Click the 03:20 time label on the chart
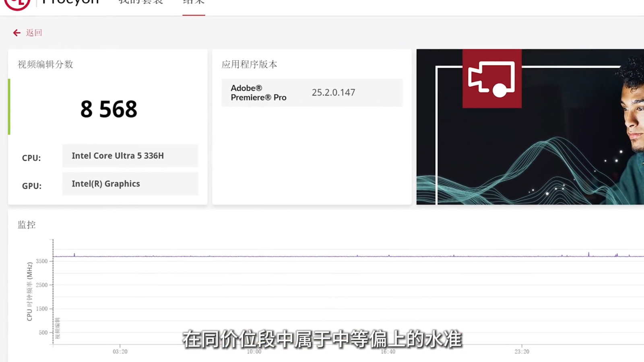The height and width of the screenshot is (362, 644). click(x=120, y=352)
